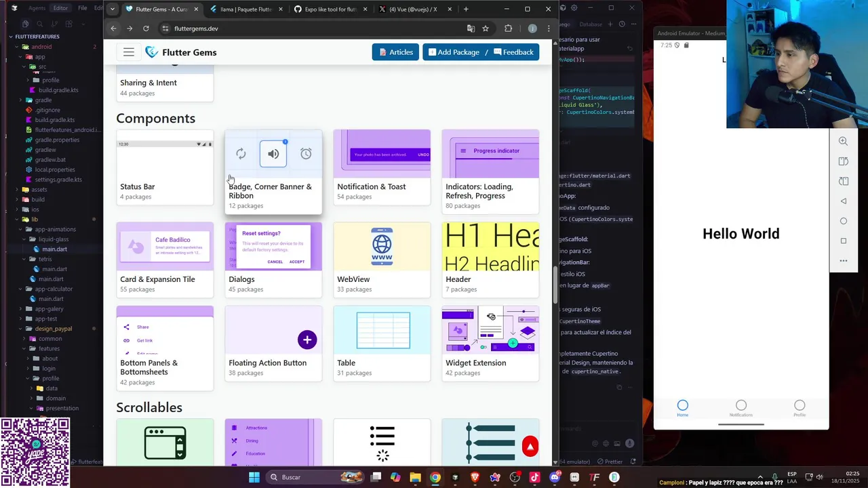
Task: Open the File menu in the editor
Action: (x=82, y=8)
